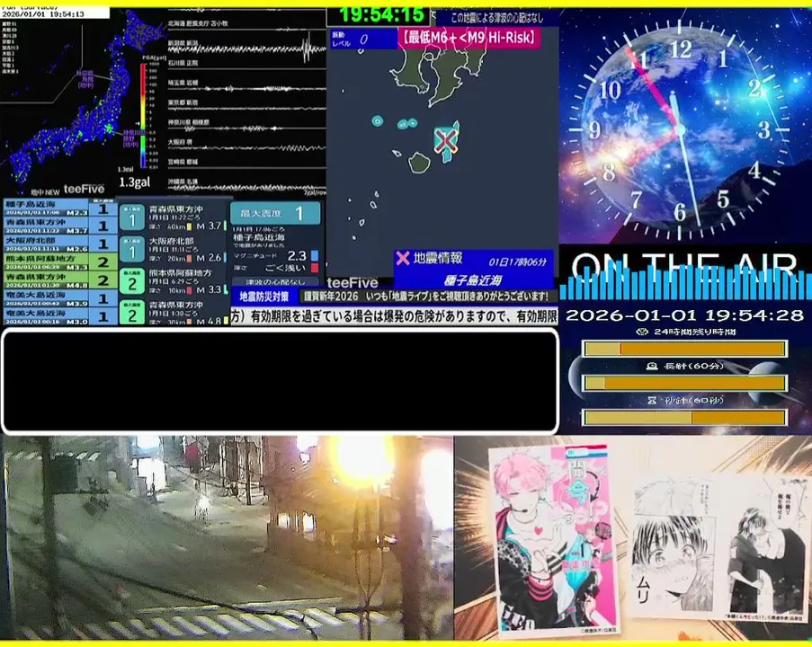Click the teeFive logo beside the epicenter map
Image resolution: width=812 pixels, height=647 pixels.
pos(352,282)
